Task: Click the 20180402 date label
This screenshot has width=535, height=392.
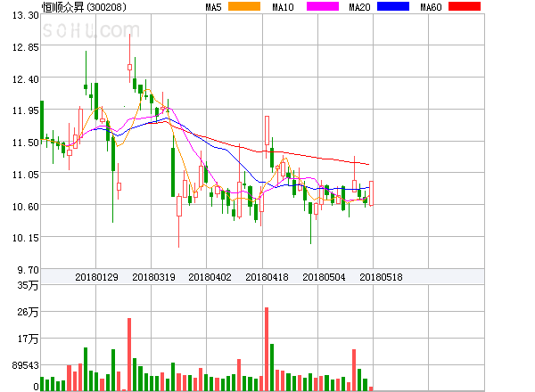Action: [210, 277]
